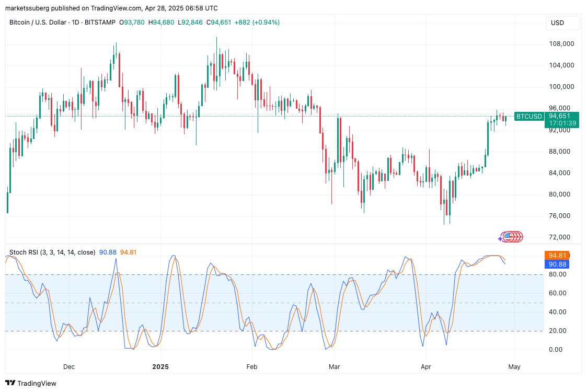Open the USD currency selector

tap(558, 23)
